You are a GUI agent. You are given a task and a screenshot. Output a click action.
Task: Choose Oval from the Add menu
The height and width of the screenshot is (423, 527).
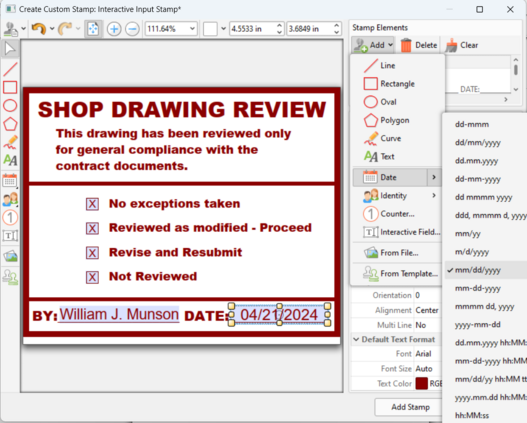[x=397, y=102]
